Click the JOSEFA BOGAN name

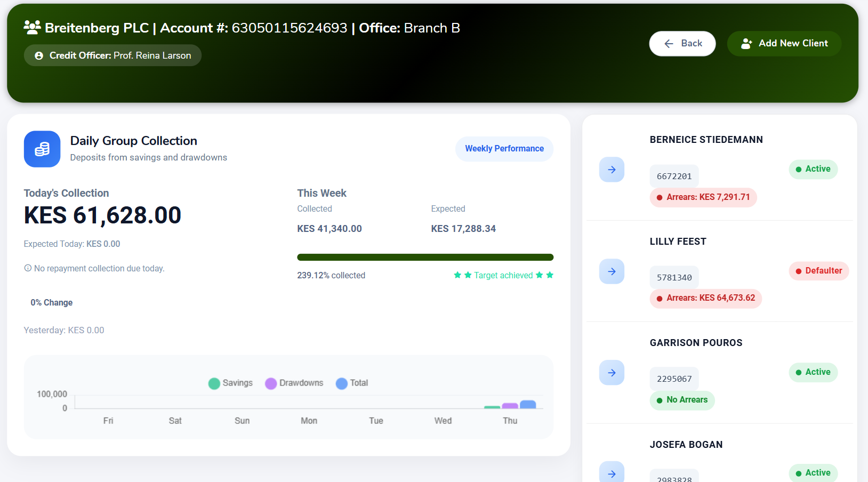(686, 445)
